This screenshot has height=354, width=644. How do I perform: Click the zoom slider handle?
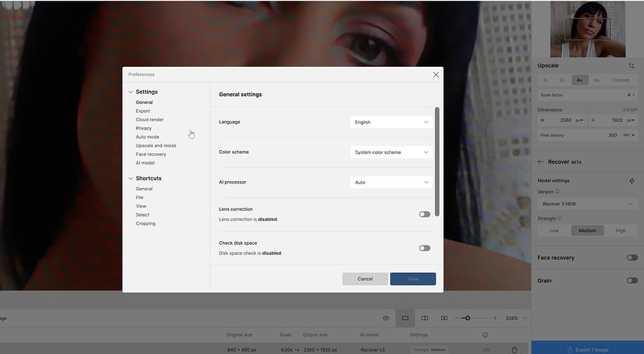coord(467,318)
